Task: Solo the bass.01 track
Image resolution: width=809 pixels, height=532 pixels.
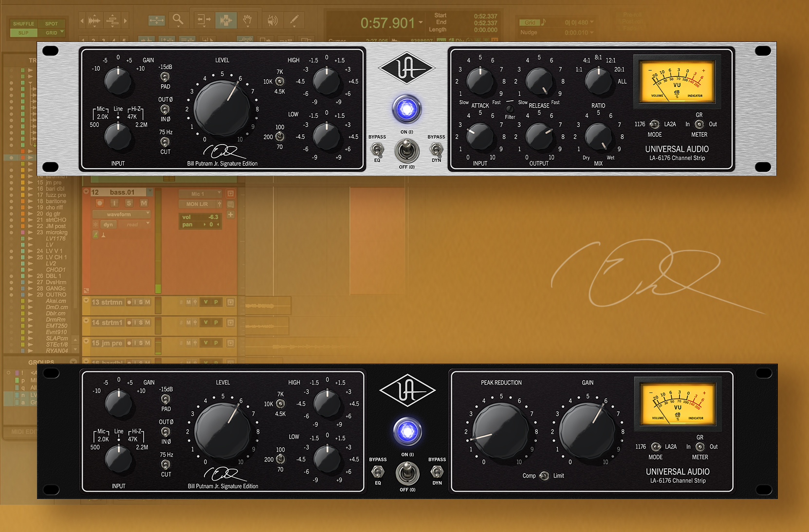Action: (129, 203)
